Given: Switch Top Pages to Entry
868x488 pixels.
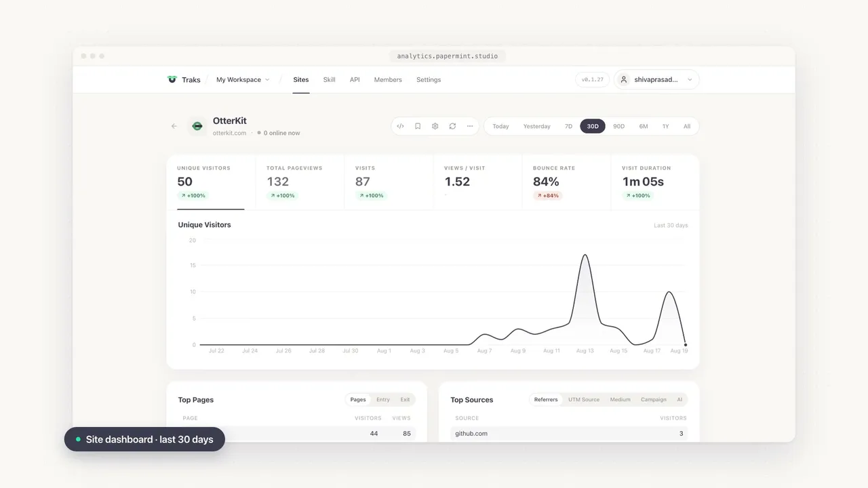Looking at the screenshot, I should click(x=383, y=400).
